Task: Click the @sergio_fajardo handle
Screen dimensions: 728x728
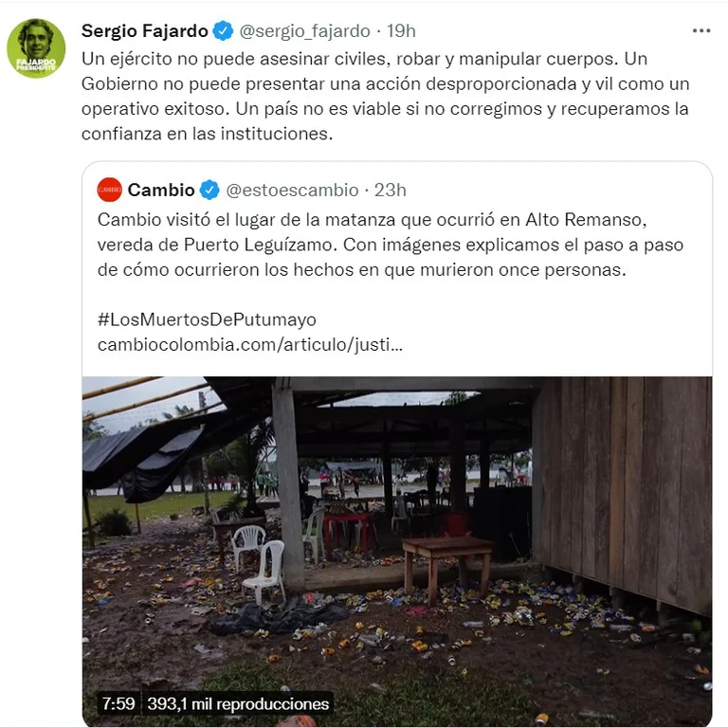Action: click(x=304, y=31)
